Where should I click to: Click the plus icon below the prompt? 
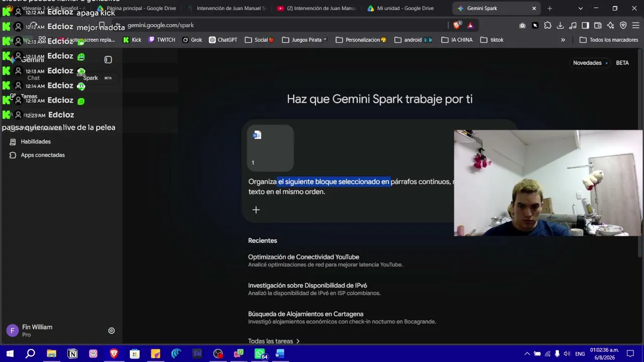(x=256, y=210)
